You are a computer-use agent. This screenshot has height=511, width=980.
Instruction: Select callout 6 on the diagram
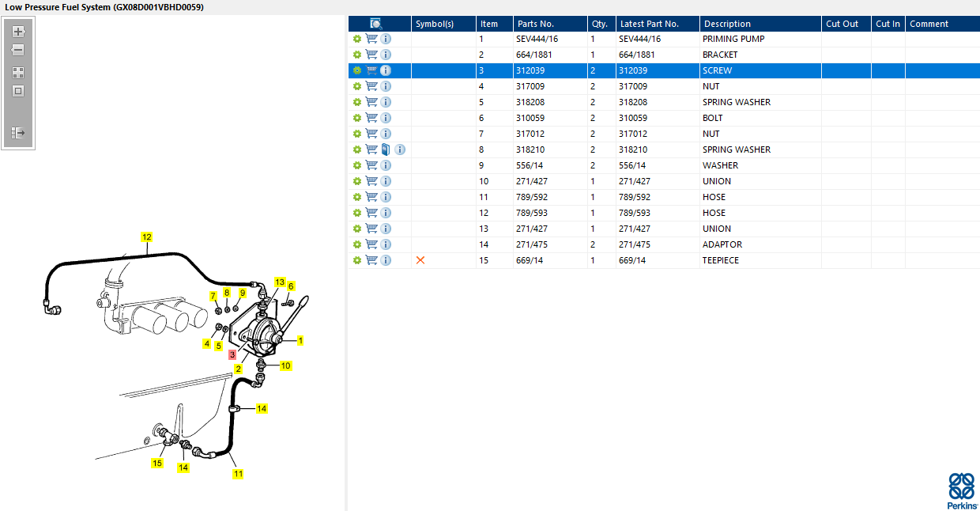pyautogui.click(x=291, y=286)
